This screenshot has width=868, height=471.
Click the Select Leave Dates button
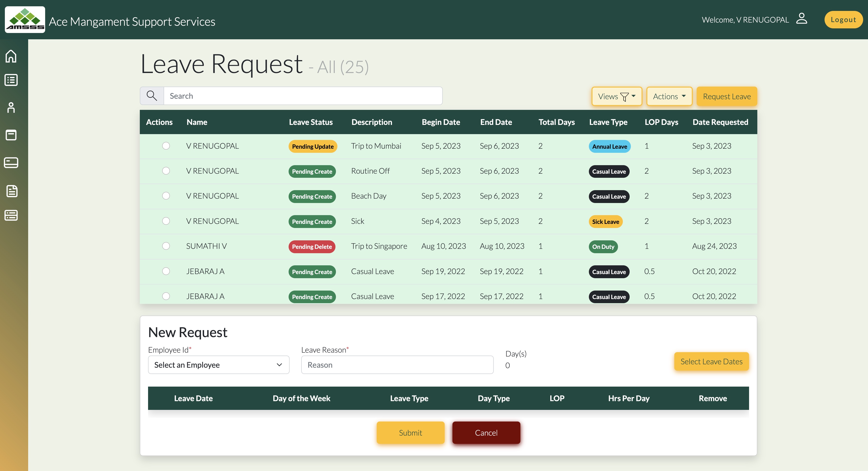click(711, 362)
